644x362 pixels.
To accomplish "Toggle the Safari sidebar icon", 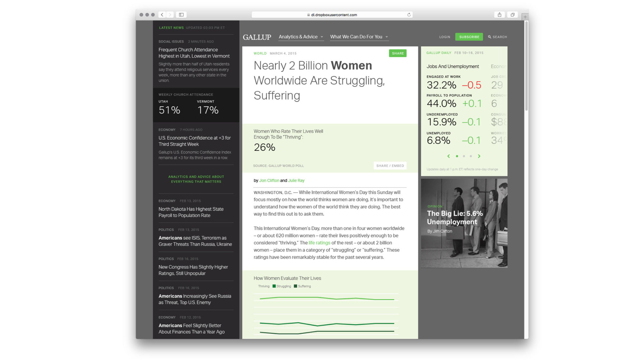I will click(181, 15).
